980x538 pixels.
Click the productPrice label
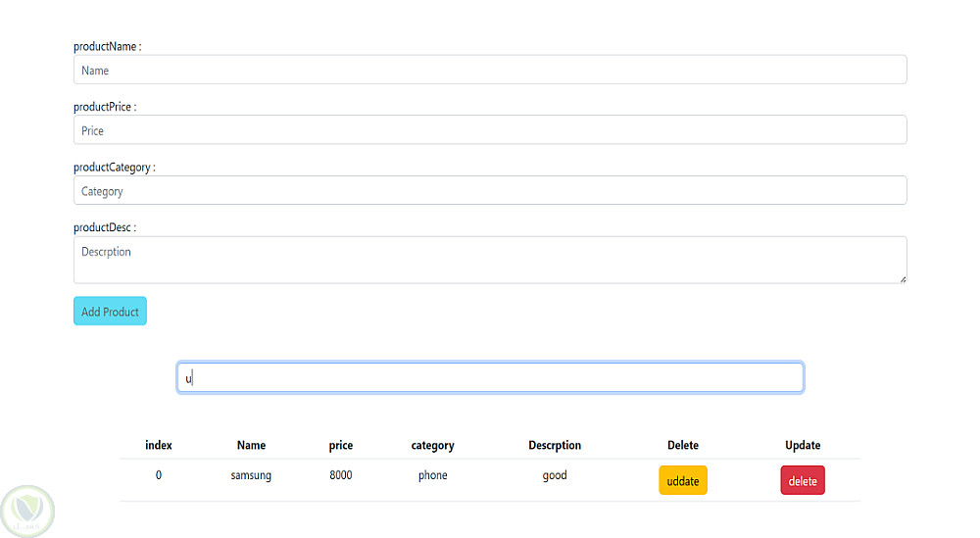tap(105, 107)
